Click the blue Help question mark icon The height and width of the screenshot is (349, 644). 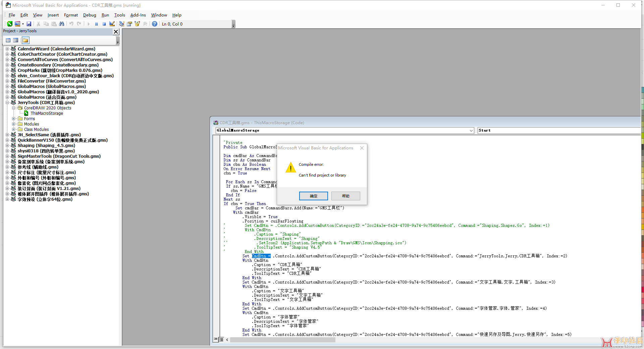(155, 24)
